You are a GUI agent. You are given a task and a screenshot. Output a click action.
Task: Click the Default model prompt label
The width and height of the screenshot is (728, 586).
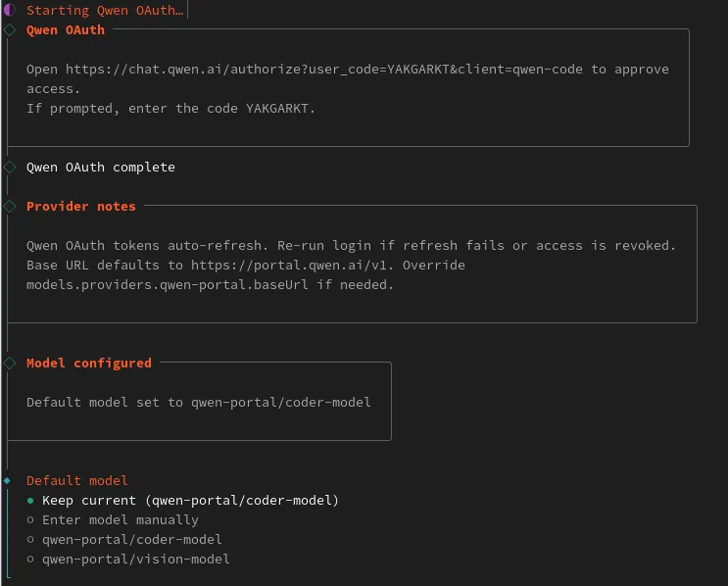pyautogui.click(x=77, y=481)
